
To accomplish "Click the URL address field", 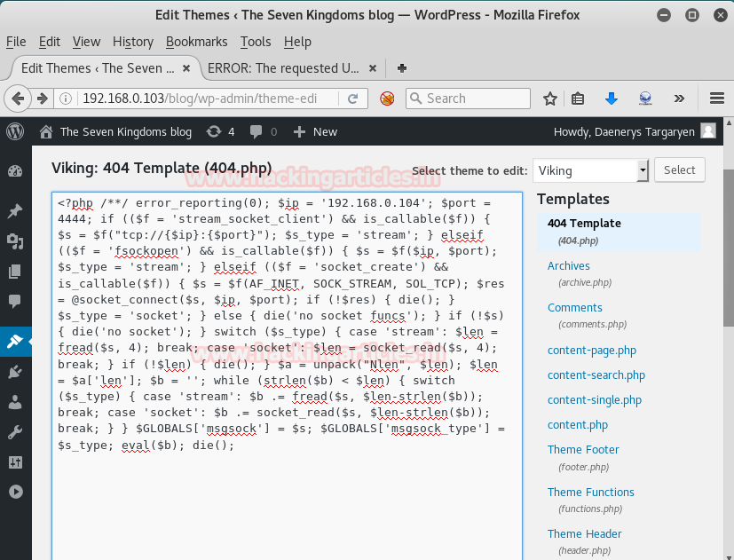I will [x=202, y=99].
